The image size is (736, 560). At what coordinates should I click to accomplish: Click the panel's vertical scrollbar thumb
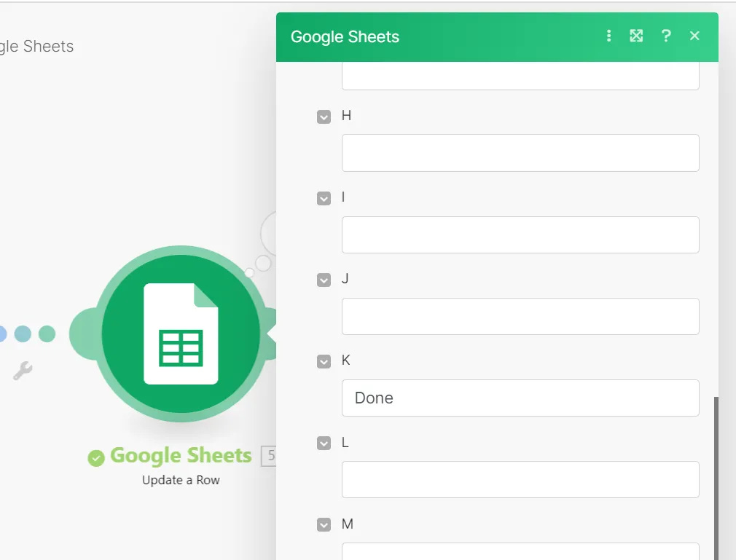(x=716, y=478)
